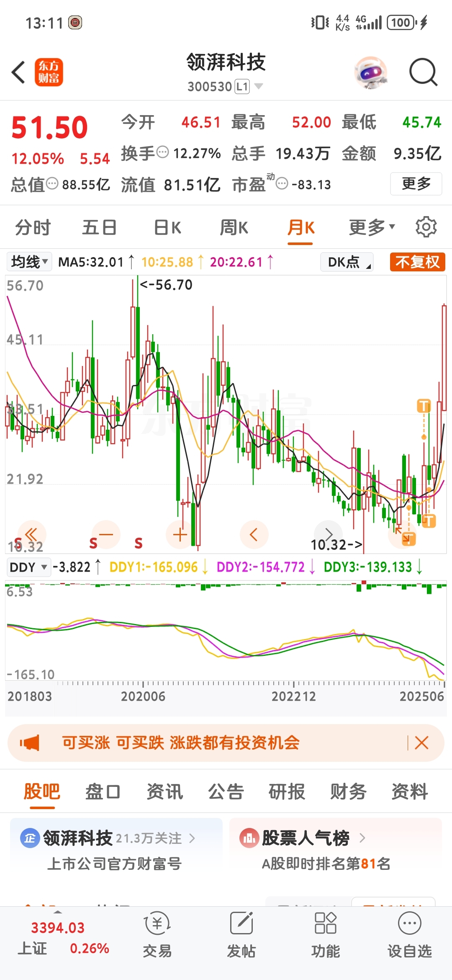Screen dimensions: 452x980
Task: Open the 资料 tab
Action: 409,792
